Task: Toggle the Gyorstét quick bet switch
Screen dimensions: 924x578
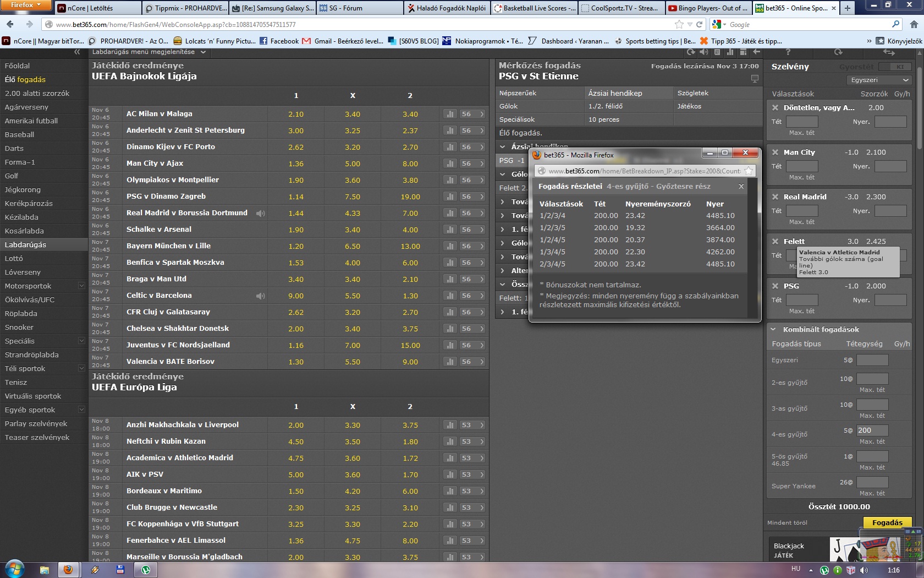Action: point(895,67)
